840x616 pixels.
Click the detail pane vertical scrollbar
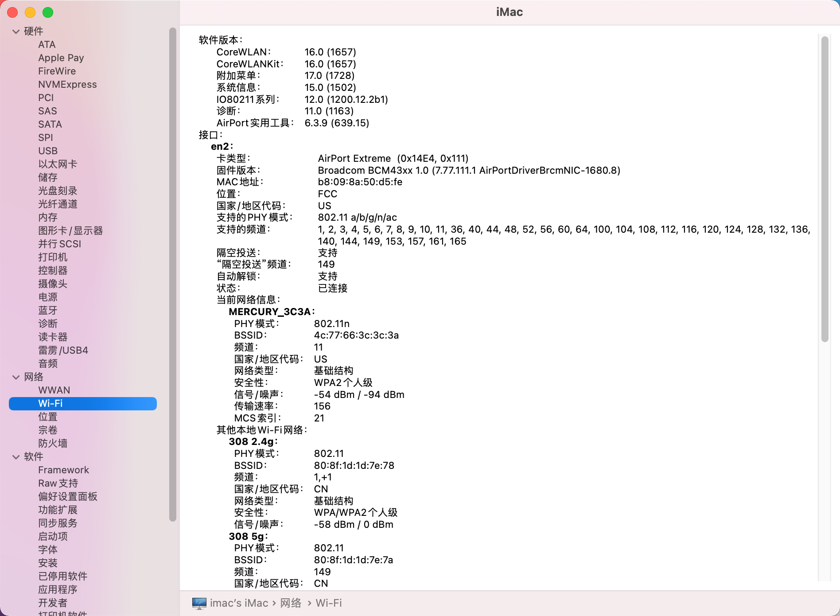824,189
